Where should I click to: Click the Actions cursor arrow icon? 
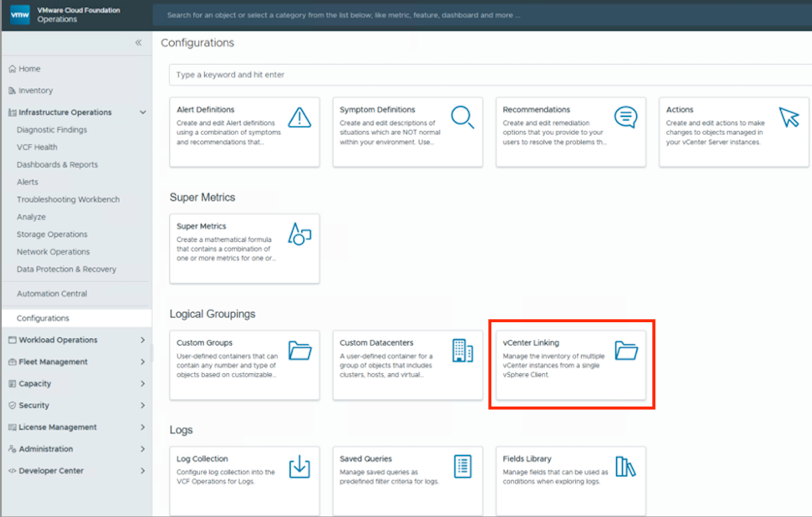point(789,117)
